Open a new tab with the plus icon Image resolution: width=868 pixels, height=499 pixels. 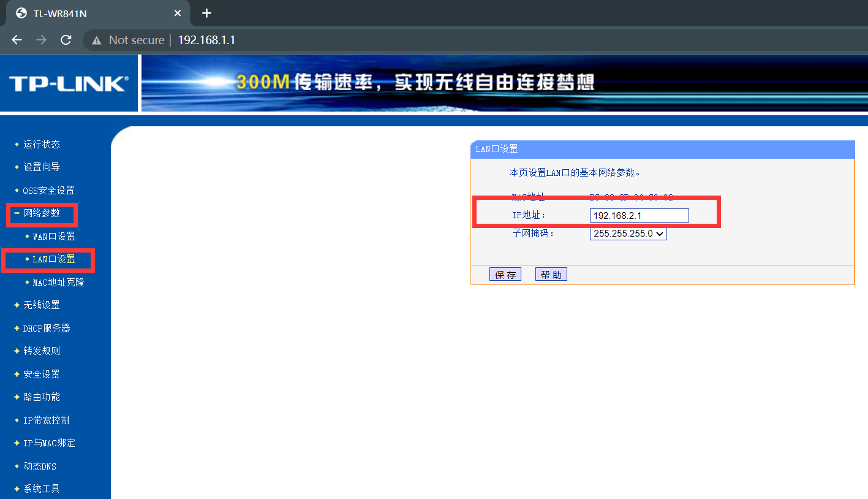click(206, 13)
